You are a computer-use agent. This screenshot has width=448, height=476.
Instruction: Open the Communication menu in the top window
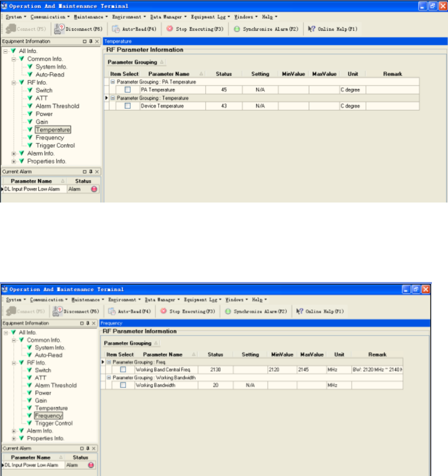click(50, 17)
